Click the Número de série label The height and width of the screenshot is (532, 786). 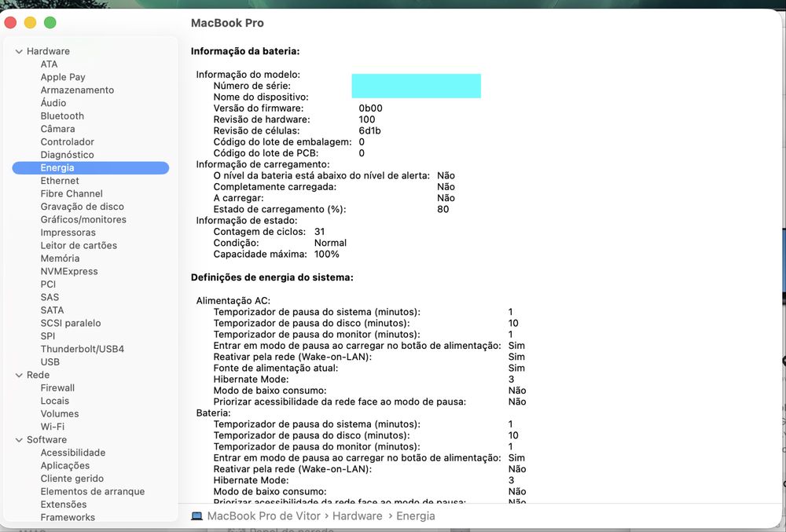[x=252, y=86]
